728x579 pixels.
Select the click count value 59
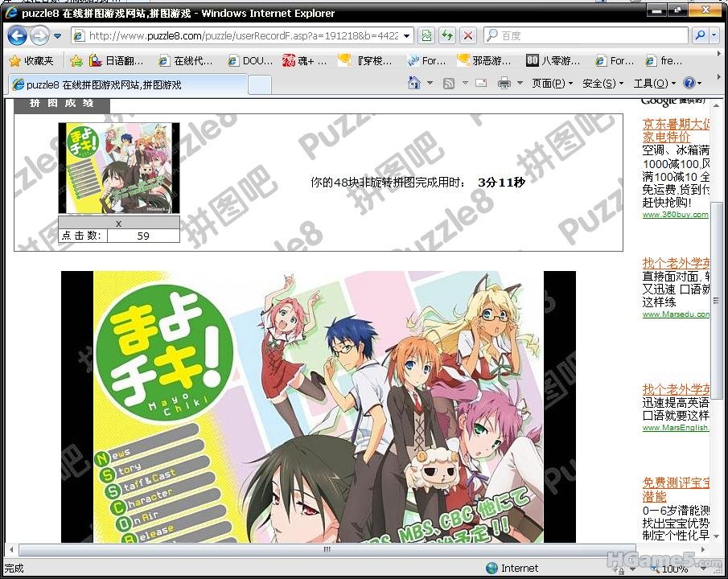(x=143, y=236)
